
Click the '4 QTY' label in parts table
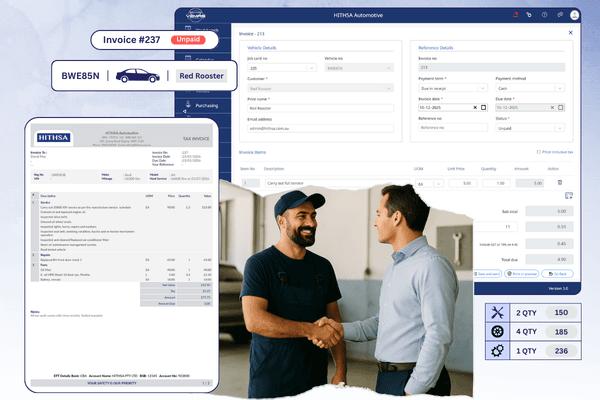526,331
